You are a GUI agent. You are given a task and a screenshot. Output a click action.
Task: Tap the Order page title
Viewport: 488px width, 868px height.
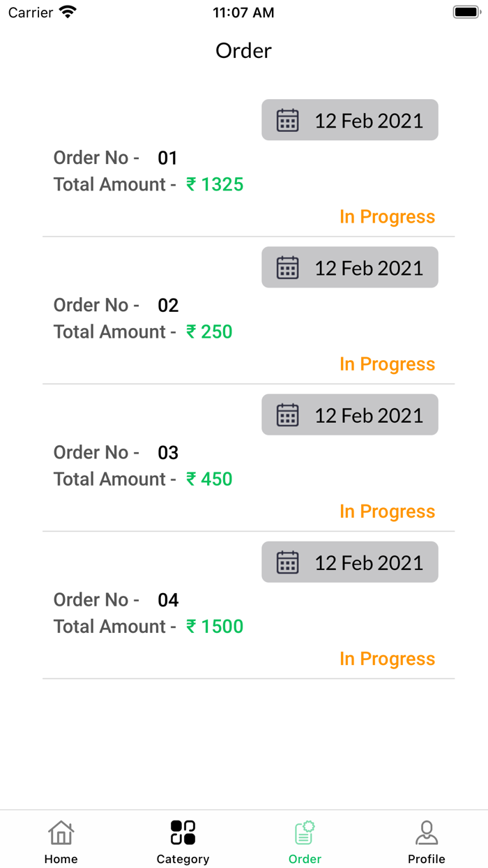243,51
